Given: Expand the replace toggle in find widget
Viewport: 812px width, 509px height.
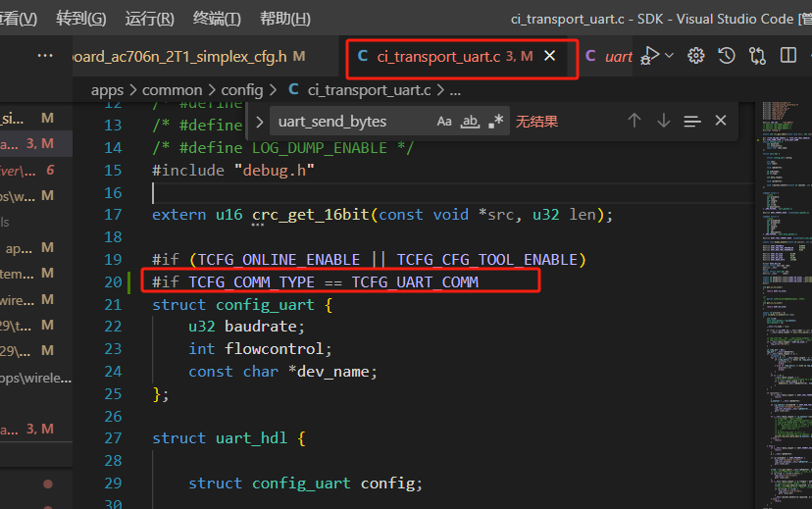Looking at the screenshot, I should tap(260, 123).
